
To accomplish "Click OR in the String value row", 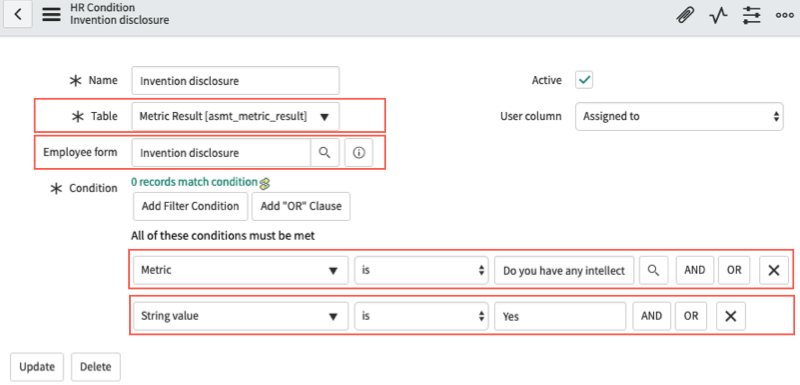I will tap(691, 316).
